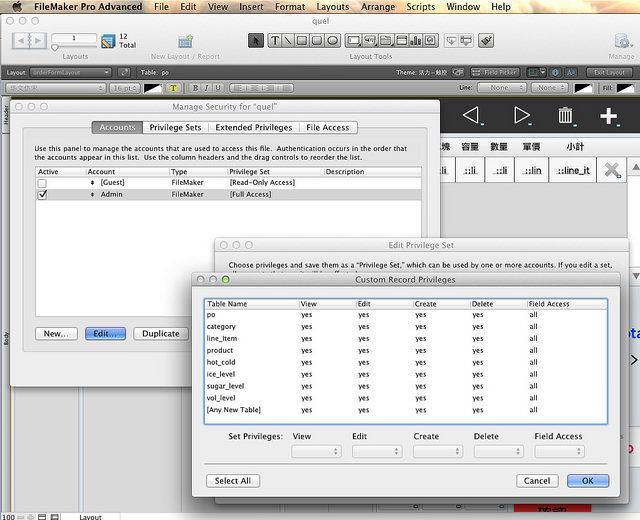Click the Select All button

click(233, 481)
